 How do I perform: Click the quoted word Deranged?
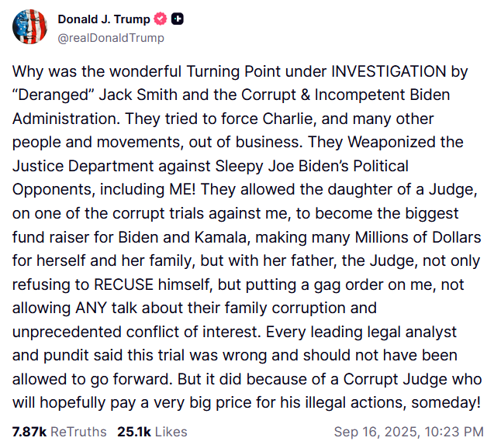(x=54, y=95)
